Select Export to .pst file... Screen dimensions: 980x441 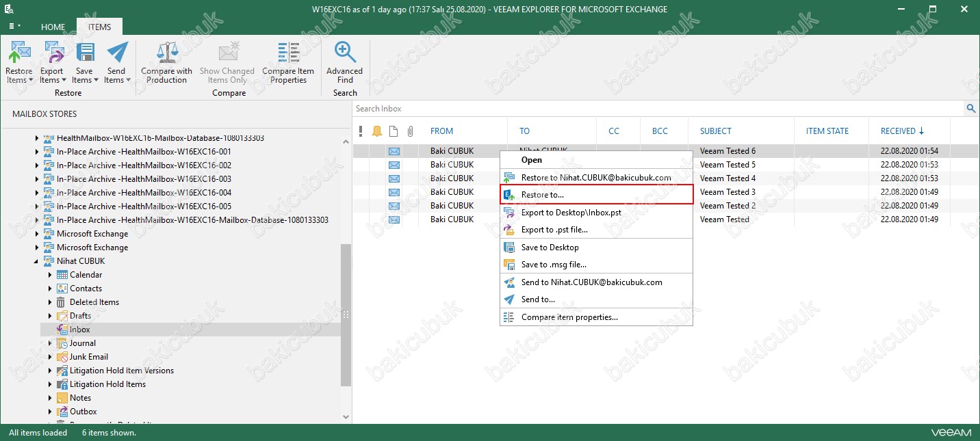point(597,230)
